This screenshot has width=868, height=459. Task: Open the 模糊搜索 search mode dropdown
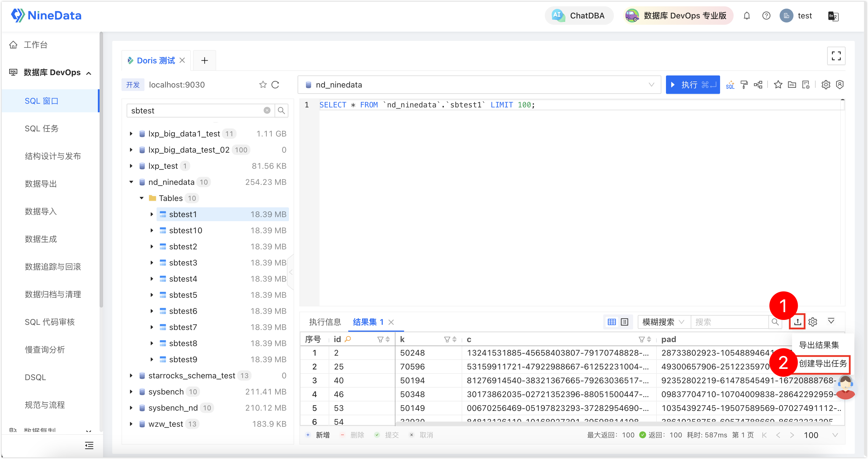point(663,322)
